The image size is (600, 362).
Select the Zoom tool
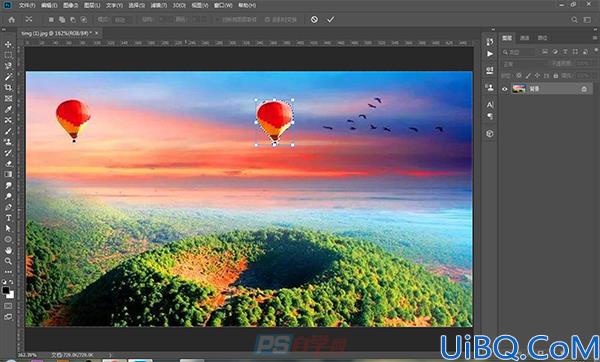[x=8, y=261]
